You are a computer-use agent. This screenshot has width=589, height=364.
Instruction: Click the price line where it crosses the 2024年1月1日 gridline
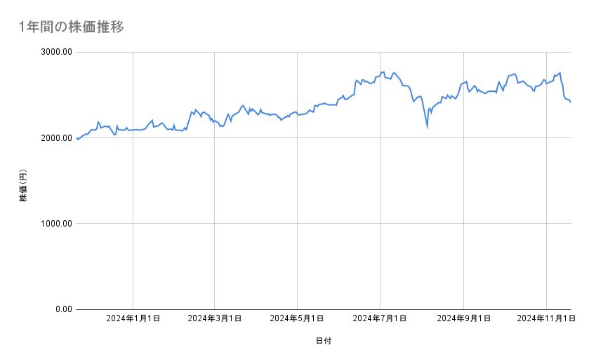133,130
